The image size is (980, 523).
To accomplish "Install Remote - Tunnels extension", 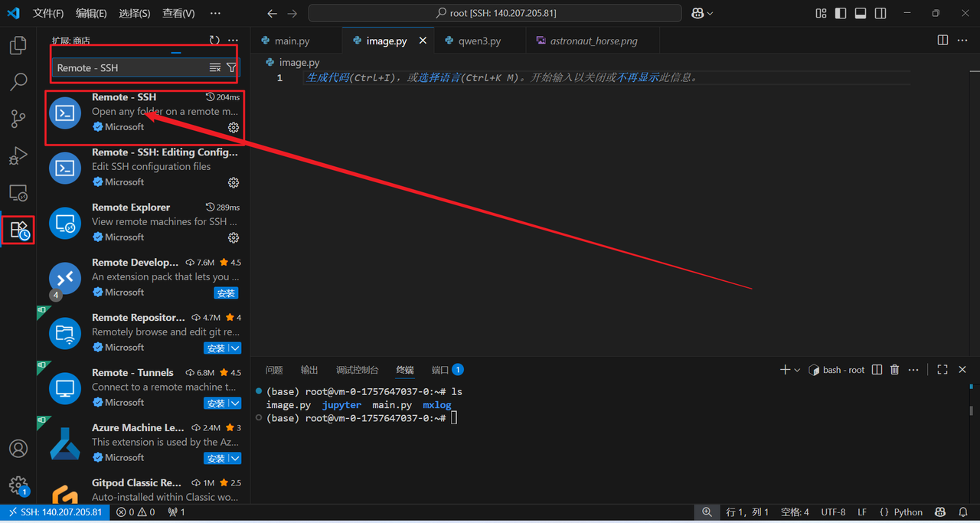I will [216, 404].
